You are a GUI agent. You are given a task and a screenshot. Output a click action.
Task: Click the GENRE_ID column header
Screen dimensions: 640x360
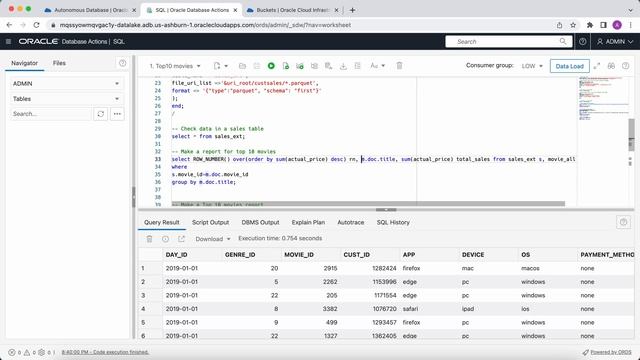[x=251, y=255]
